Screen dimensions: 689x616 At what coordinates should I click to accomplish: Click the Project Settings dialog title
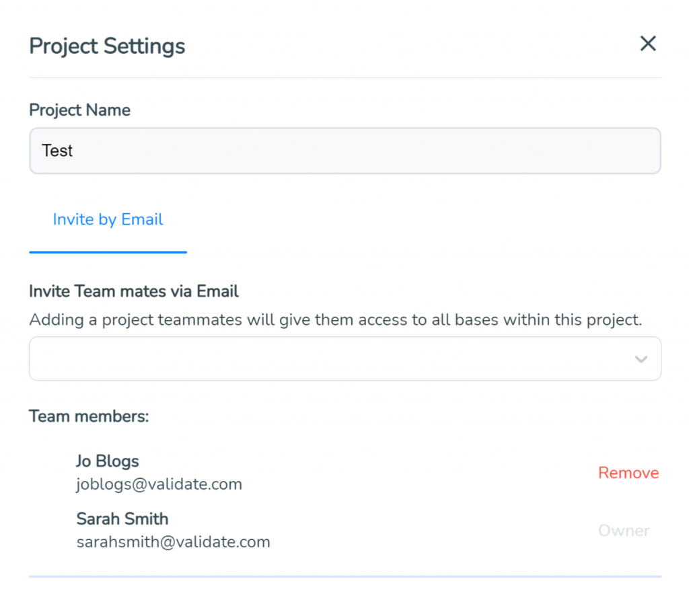pos(106,46)
